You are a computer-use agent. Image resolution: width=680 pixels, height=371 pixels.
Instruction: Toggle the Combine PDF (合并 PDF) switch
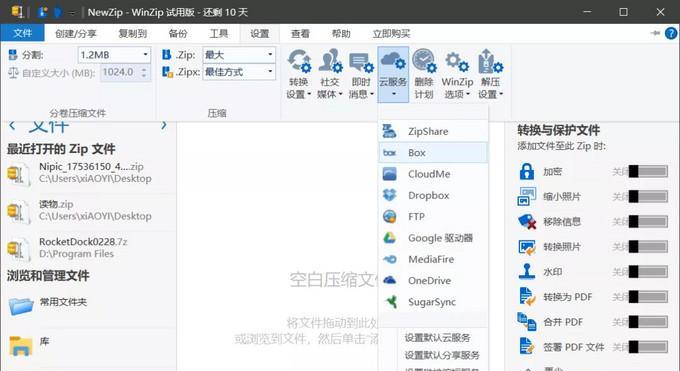648,322
